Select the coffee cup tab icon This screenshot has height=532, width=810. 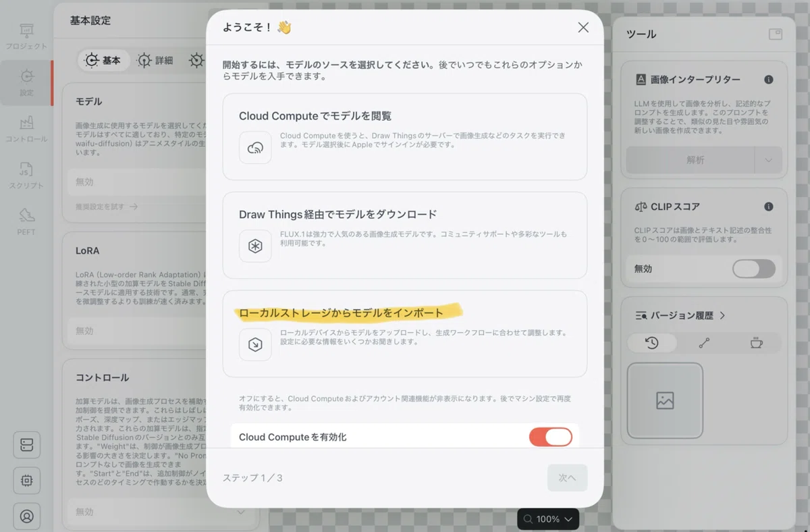(x=756, y=343)
